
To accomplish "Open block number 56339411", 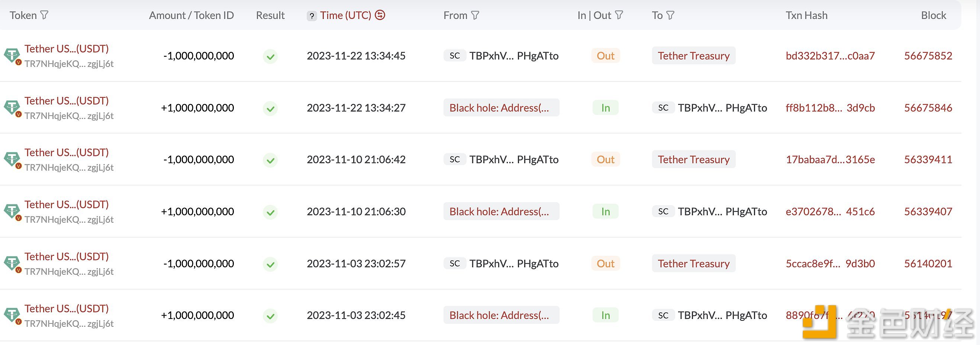I will pyautogui.click(x=928, y=159).
